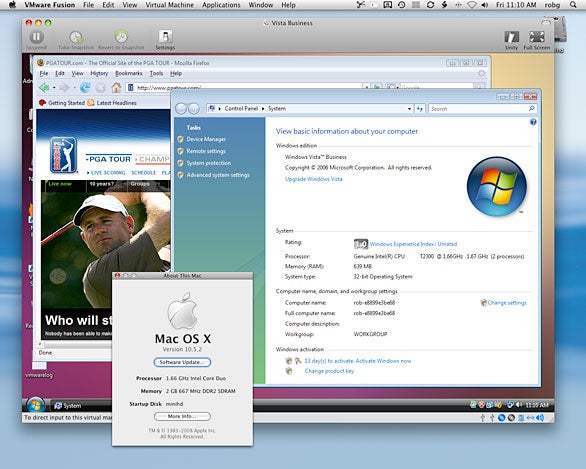Open Firefox back history dropdown arrow
The image size is (586, 469).
54,87
